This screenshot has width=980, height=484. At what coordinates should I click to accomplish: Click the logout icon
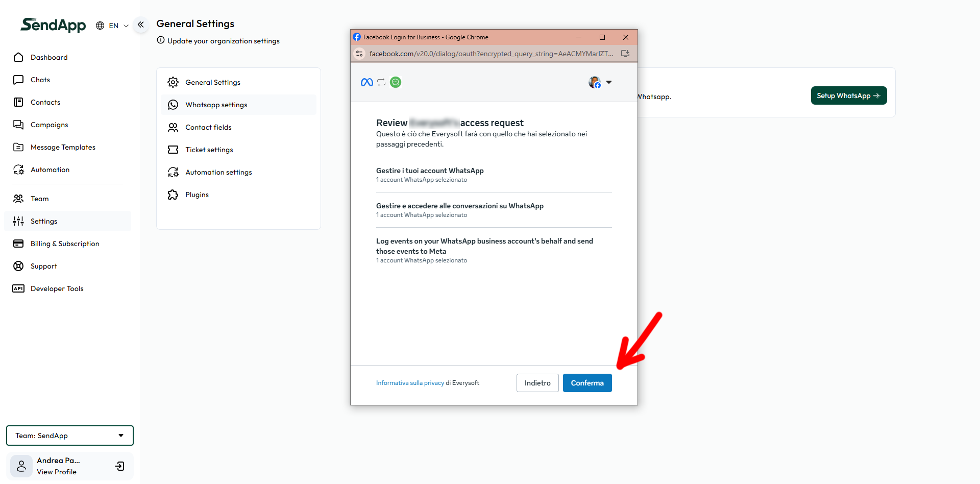[x=120, y=466]
